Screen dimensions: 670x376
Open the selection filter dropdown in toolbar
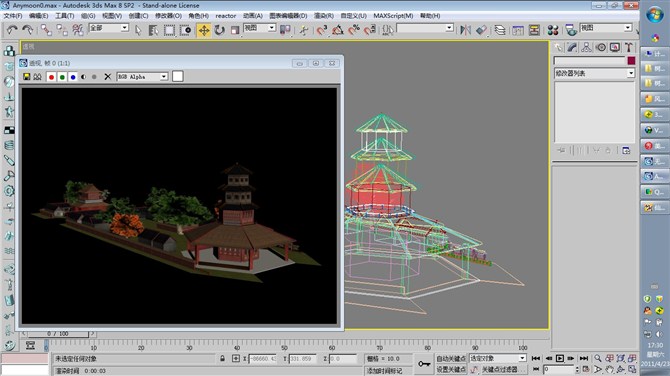(x=109, y=28)
